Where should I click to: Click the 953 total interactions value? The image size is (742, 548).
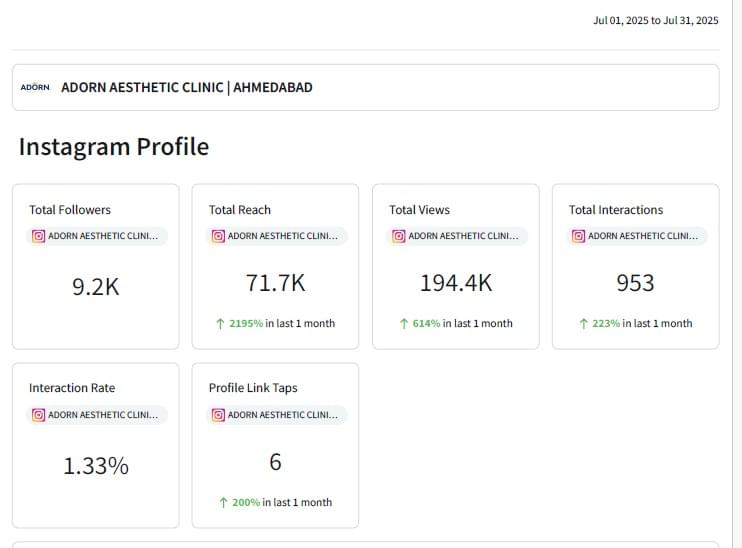[x=635, y=284]
